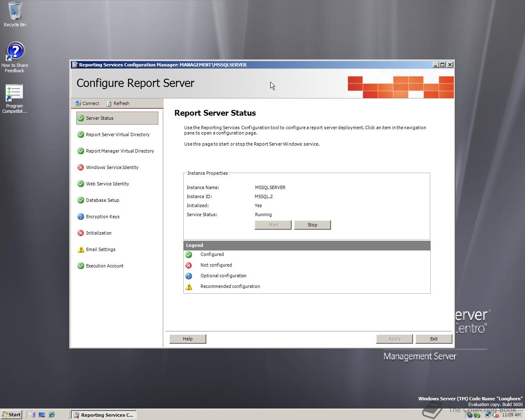Open the Recycle Bin desktop icon
525x420 pixels.
click(15, 14)
